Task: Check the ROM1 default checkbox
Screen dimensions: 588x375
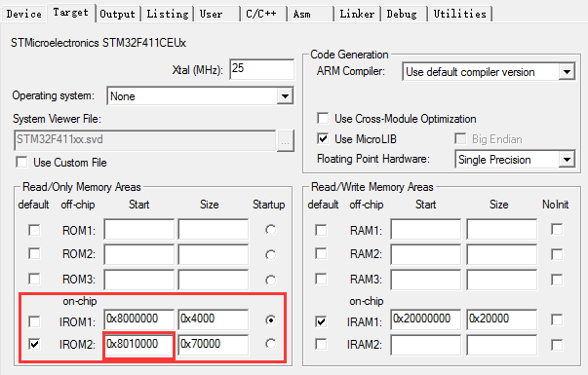Action: click(34, 230)
